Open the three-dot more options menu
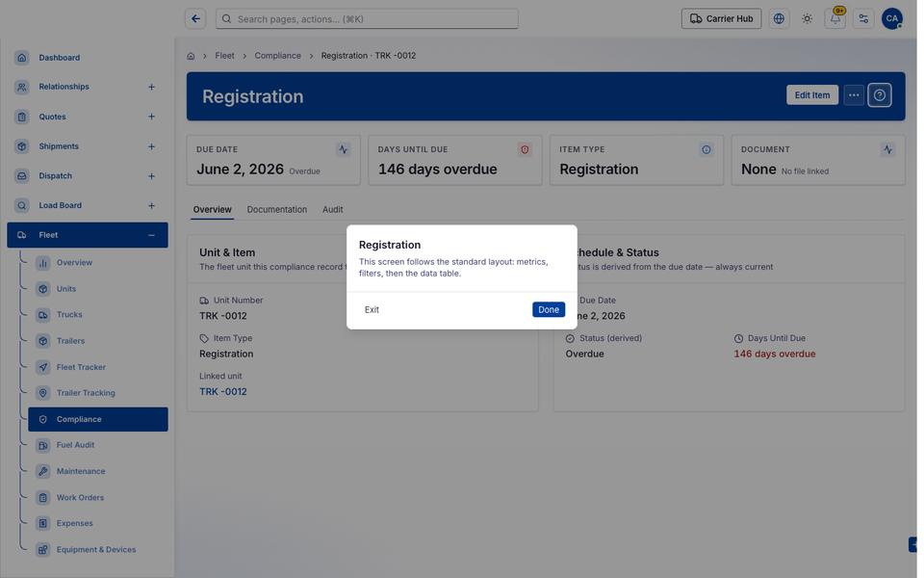The height and width of the screenshot is (578, 924). 854,95
